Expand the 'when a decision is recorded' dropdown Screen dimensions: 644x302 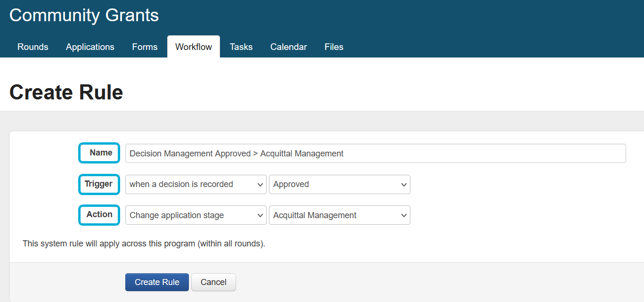(x=196, y=185)
